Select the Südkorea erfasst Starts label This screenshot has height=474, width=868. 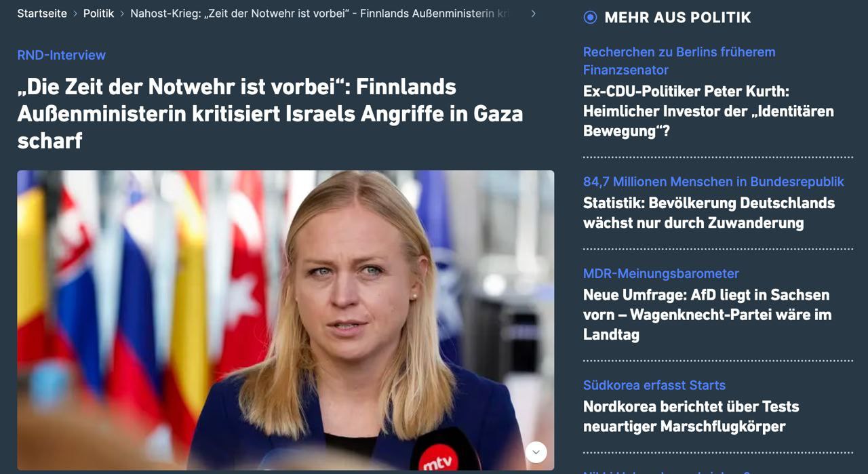(x=654, y=385)
